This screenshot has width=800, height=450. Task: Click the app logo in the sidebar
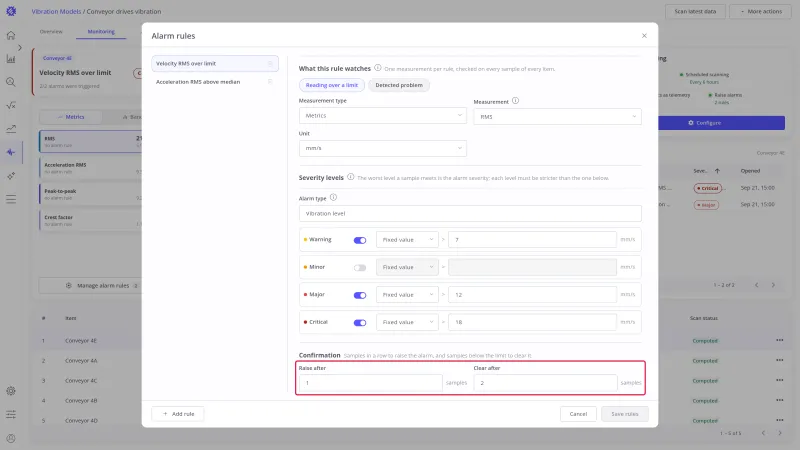point(11,11)
